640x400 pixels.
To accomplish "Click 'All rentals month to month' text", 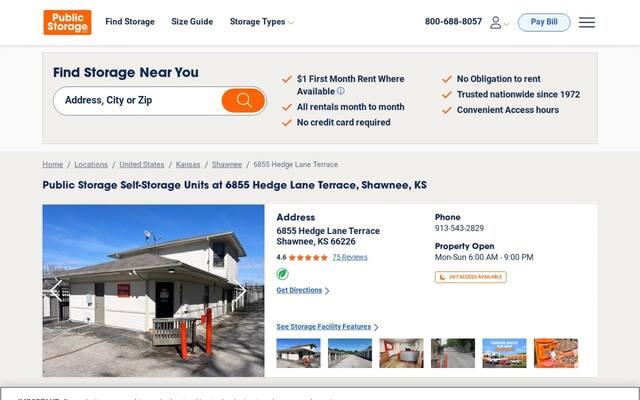I will pos(351,107).
